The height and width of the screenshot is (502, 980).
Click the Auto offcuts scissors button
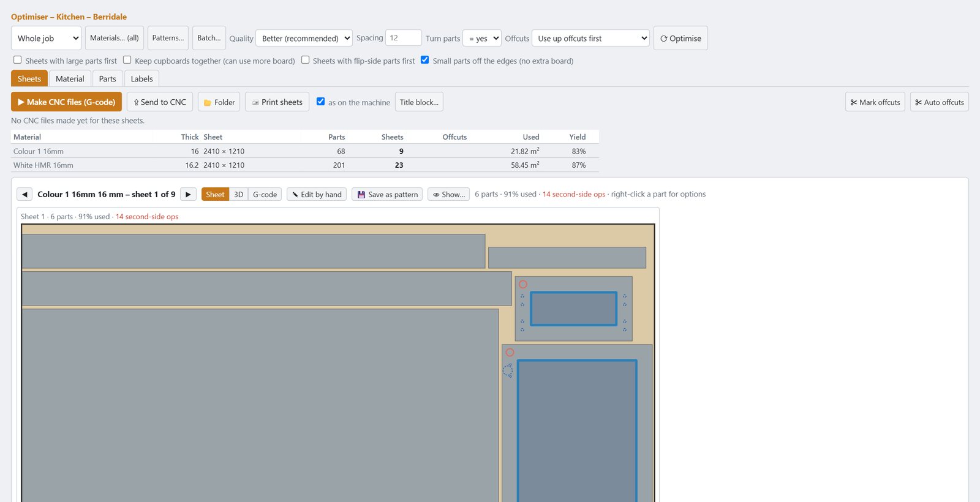coord(939,102)
